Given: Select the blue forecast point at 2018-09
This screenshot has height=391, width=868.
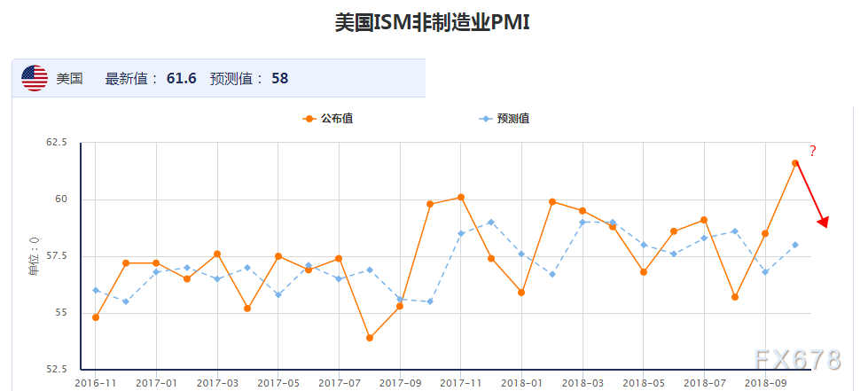Looking at the screenshot, I should (765, 272).
